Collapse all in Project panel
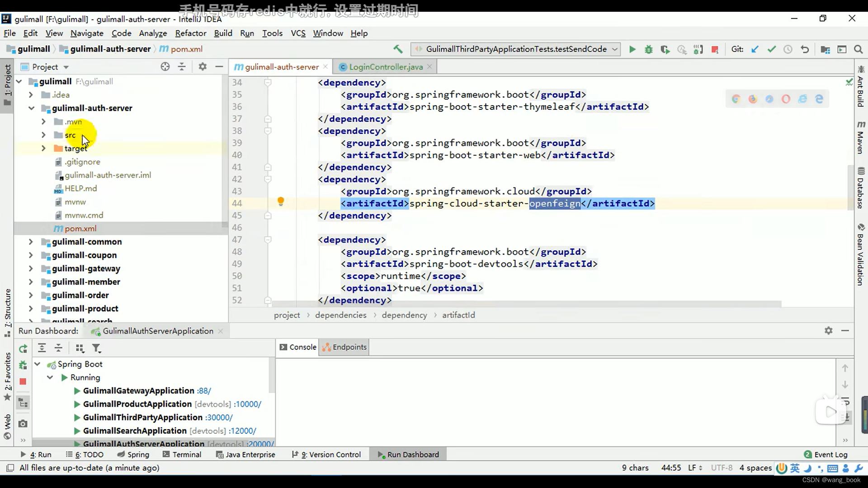 (182, 67)
